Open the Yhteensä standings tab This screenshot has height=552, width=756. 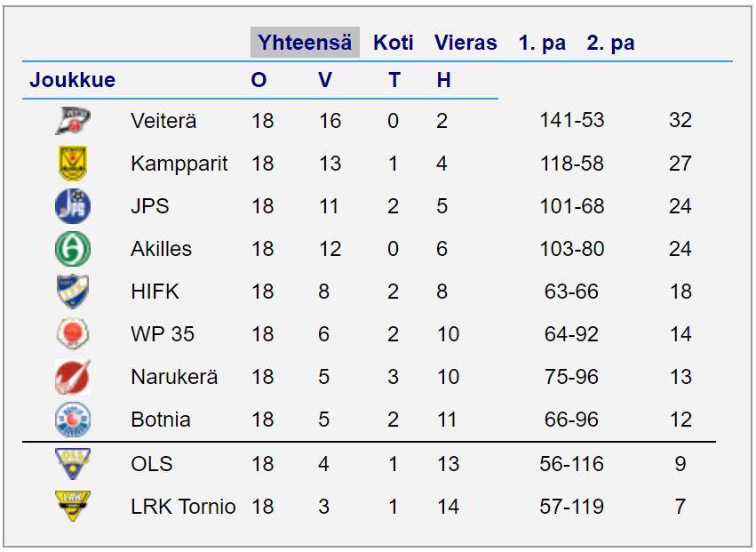coord(305,43)
